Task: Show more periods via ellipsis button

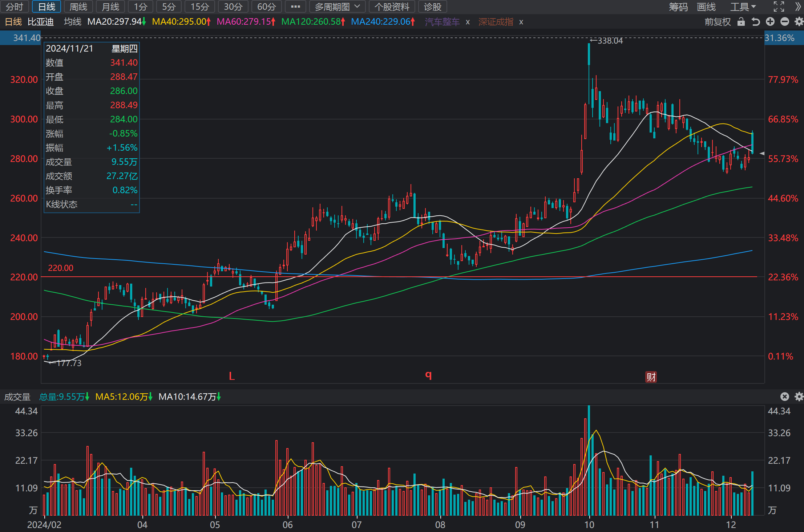Action: pos(295,7)
